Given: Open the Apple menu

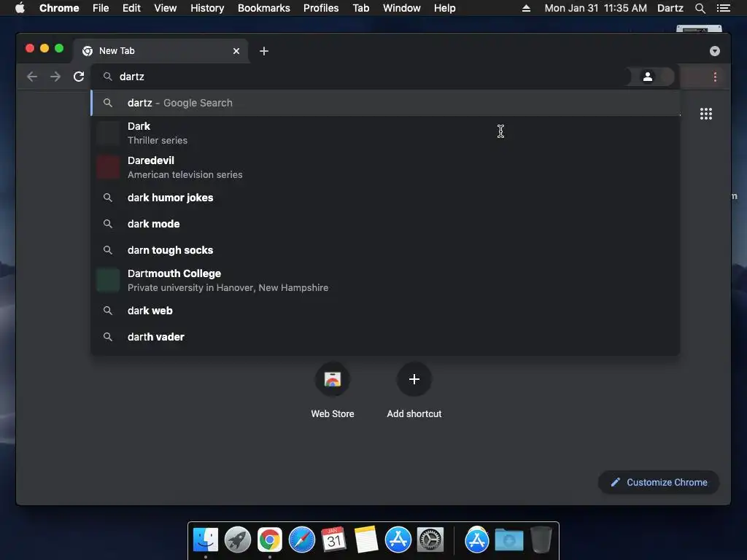Looking at the screenshot, I should (x=20, y=8).
